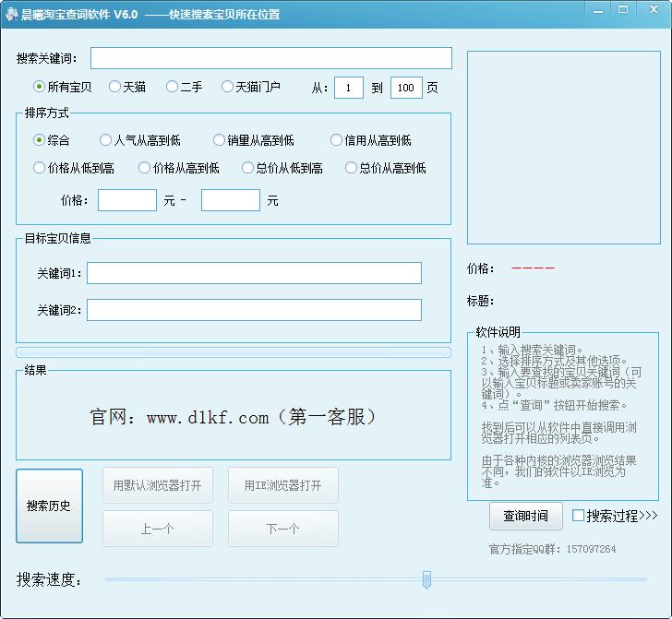
Task: Select the 天猫 radio option
Action: coord(114,87)
